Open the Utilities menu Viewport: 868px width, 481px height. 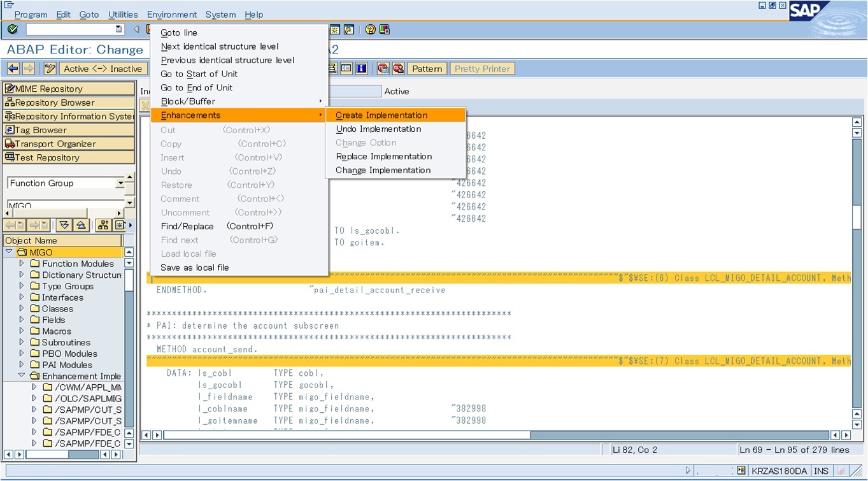pos(123,14)
